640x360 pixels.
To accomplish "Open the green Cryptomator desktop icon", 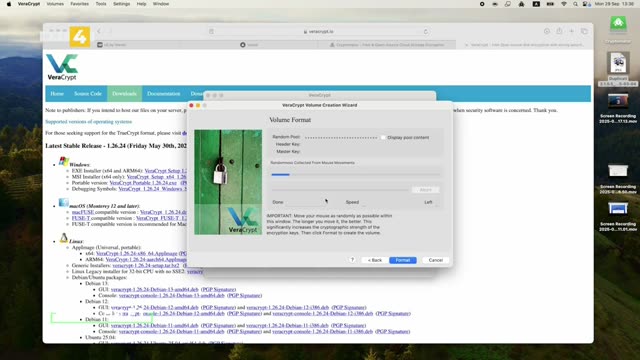I will point(618,24).
